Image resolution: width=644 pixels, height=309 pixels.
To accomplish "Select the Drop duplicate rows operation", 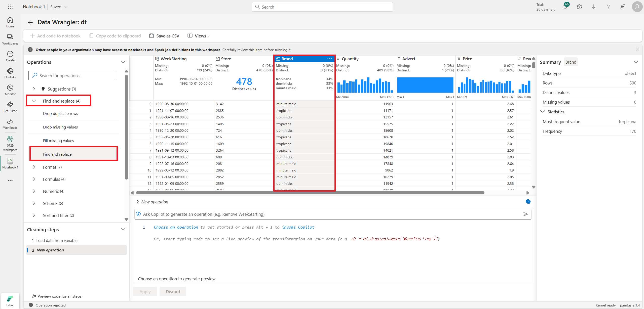I will [60, 113].
